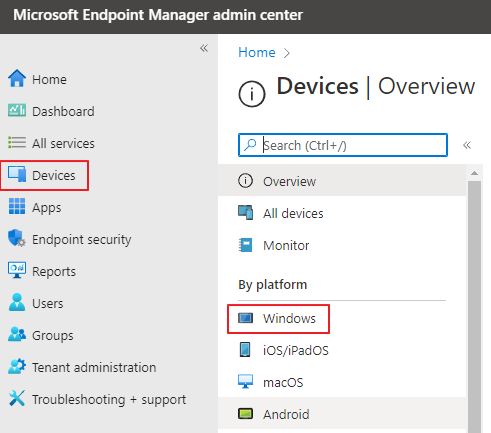Click the Devices | Overview page heading
The width and height of the screenshot is (491, 433).
coord(376,86)
